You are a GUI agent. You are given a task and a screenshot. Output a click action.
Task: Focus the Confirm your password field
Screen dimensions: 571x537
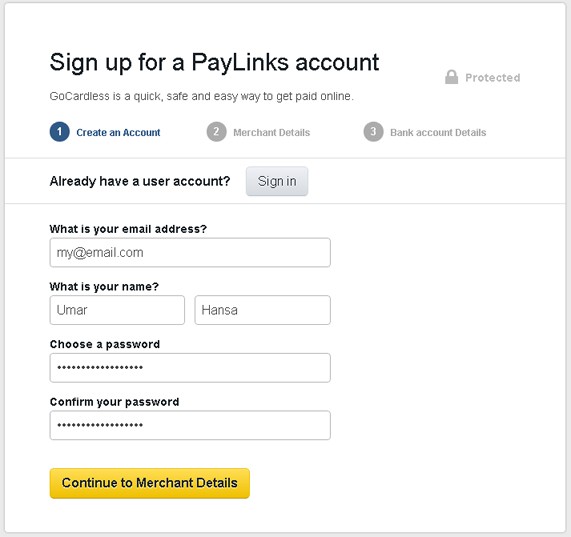tap(190, 425)
